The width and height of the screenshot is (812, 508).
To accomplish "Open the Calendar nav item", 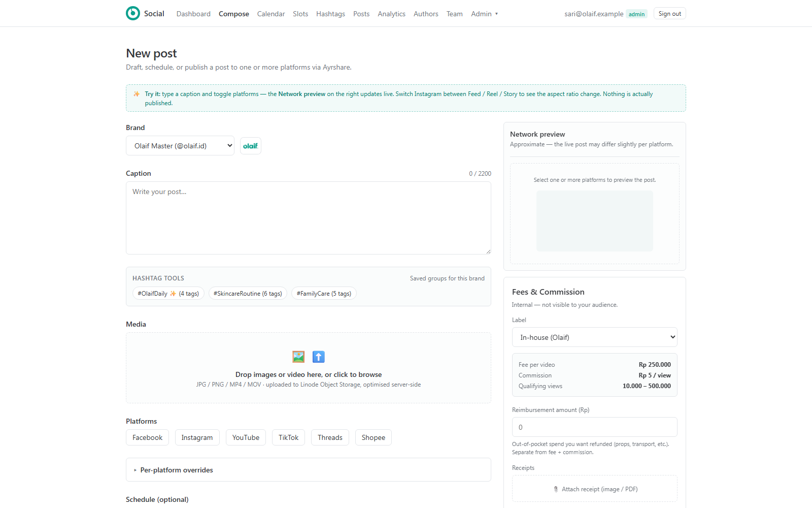I will coord(271,14).
